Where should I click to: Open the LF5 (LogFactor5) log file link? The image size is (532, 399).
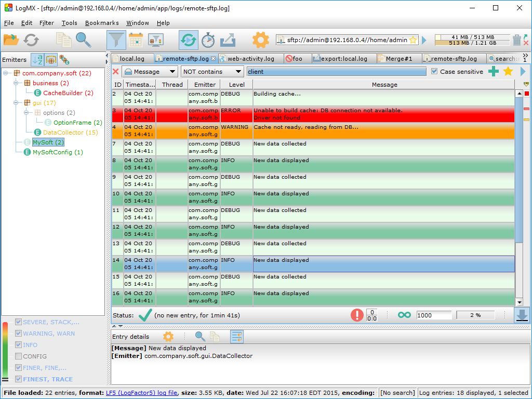tap(141, 393)
